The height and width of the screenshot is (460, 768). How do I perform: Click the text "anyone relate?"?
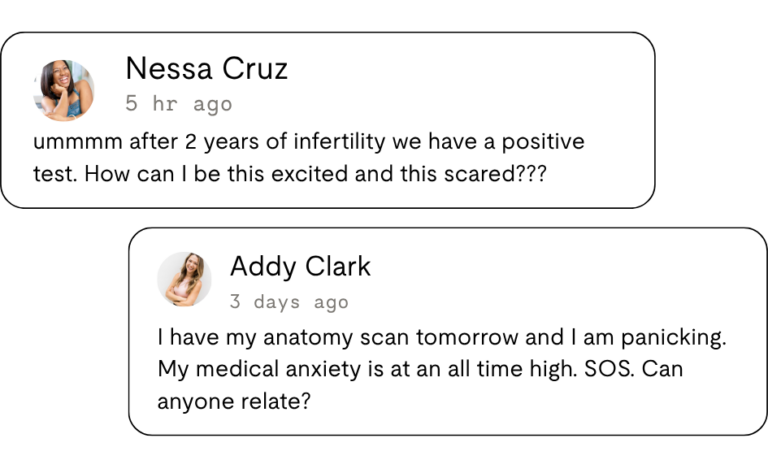pos(234,402)
